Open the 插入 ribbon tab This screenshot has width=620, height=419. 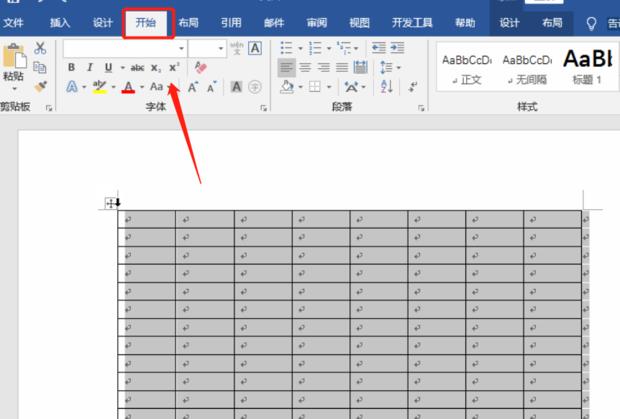(x=60, y=22)
